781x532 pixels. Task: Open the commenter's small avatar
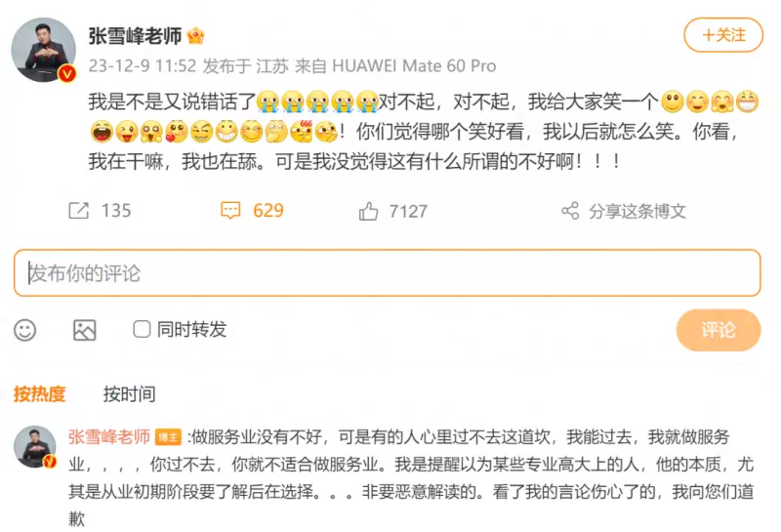tap(35, 447)
